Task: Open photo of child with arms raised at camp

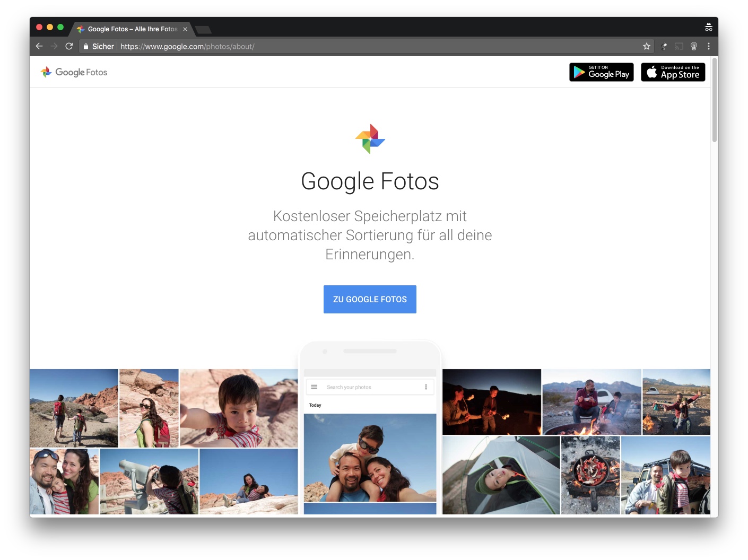Action: pos(676,402)
